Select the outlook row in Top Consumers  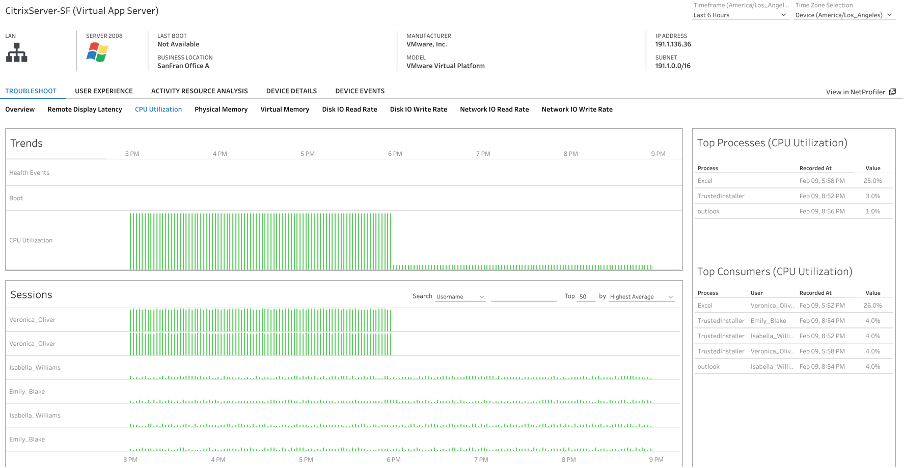pos(794,366)
